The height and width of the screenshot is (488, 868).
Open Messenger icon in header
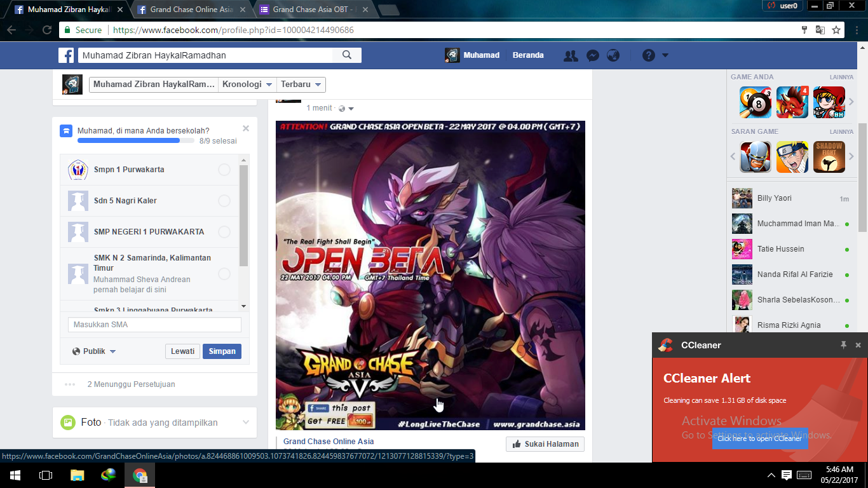pos(592,55)
